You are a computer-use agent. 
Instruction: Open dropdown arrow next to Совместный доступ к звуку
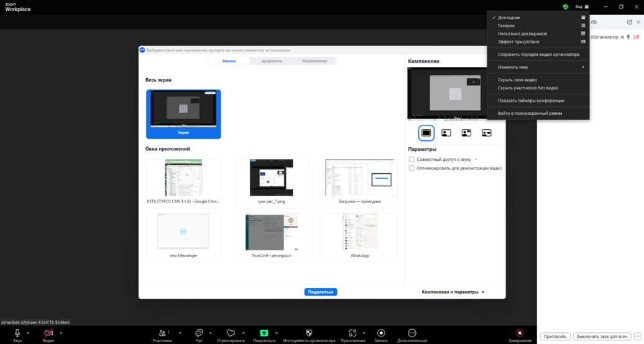(476, 160)
